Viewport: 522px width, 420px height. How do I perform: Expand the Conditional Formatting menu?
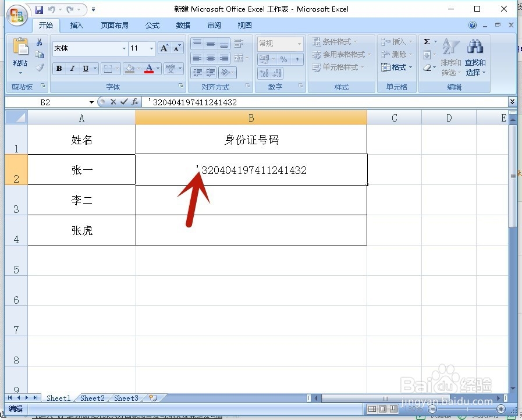pyautogui.click(x=334, y=42)
